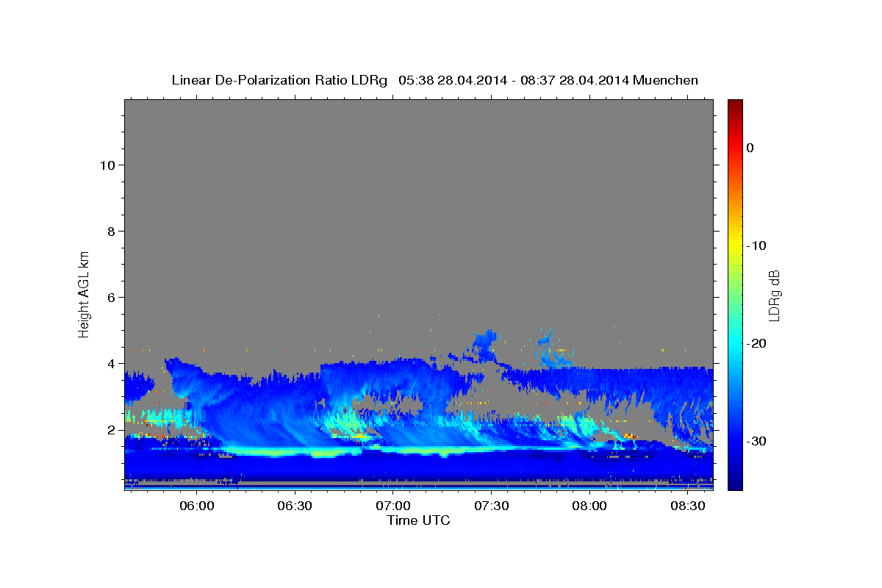Click the height tick label 2
882x588 pixels.
point(112,429)
